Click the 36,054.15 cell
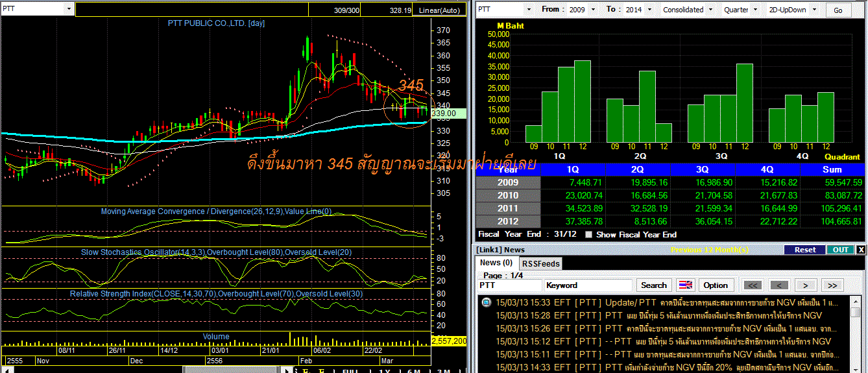Image resolution: width=868 pixels, height=373 pixels. [x=703, y=221]
